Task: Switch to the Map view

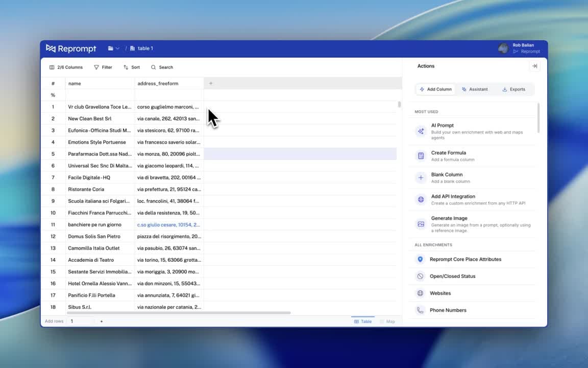Action: pos(387,321)
